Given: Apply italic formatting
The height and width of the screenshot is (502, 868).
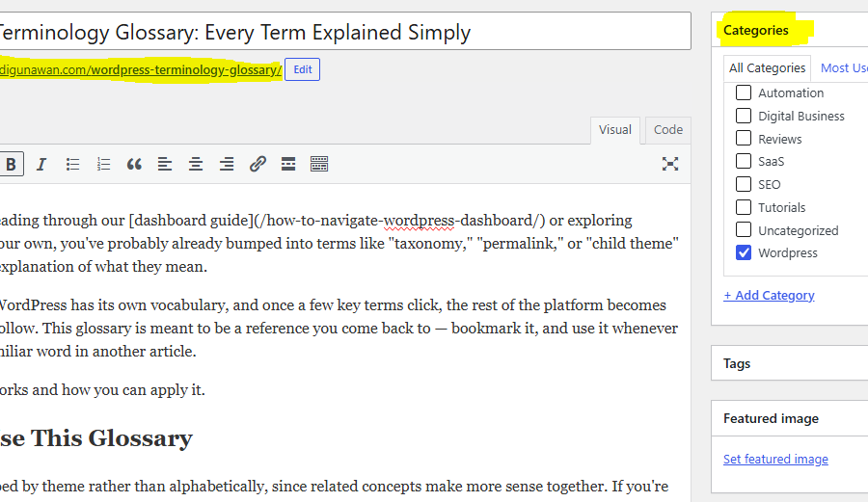Looking at the screenshot, I should 41,164.
